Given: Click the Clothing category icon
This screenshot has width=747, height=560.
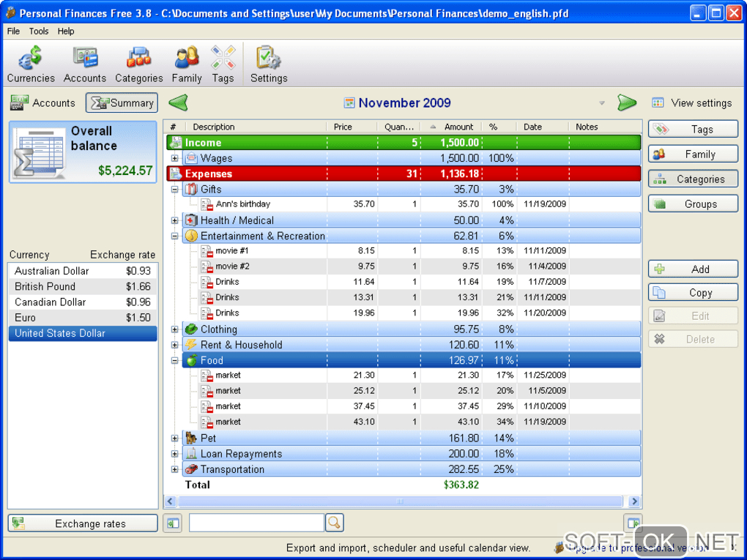Looking at the screenshot, I should 191,329.
